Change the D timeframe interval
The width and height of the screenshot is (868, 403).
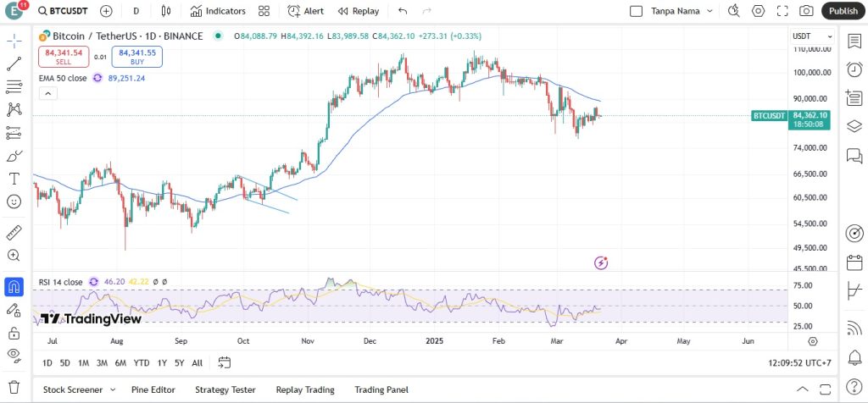click(x=136, y=11)
